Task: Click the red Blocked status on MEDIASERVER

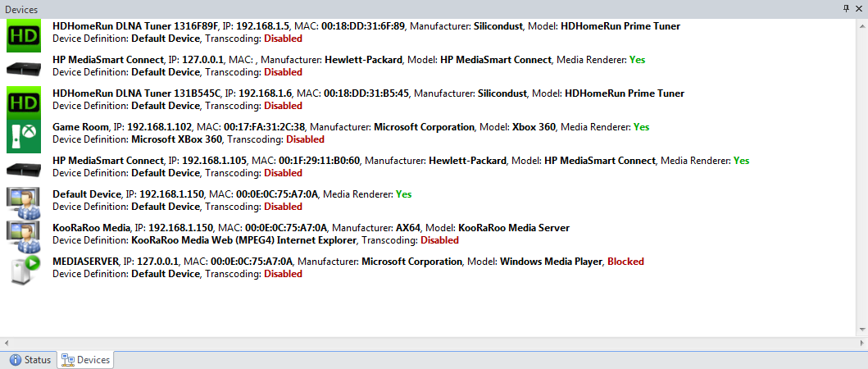Action: 625,261
